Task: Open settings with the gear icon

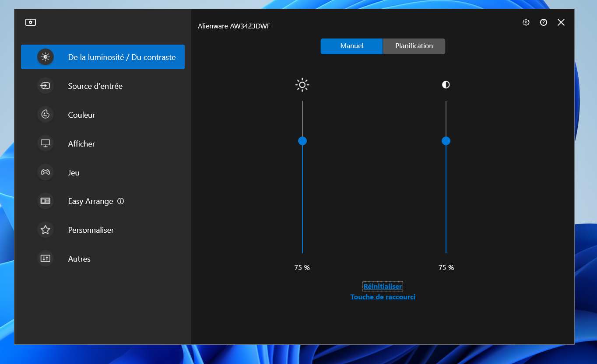Action: coord(526,22)
